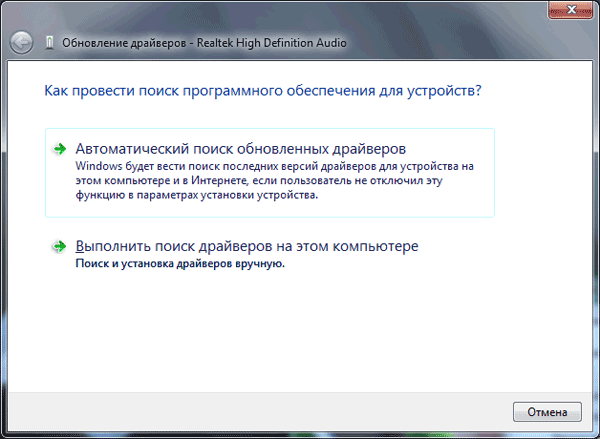Click gray footer area left of Отмена
This screenshot has height=439, width=600.
(x=250, y=411)
